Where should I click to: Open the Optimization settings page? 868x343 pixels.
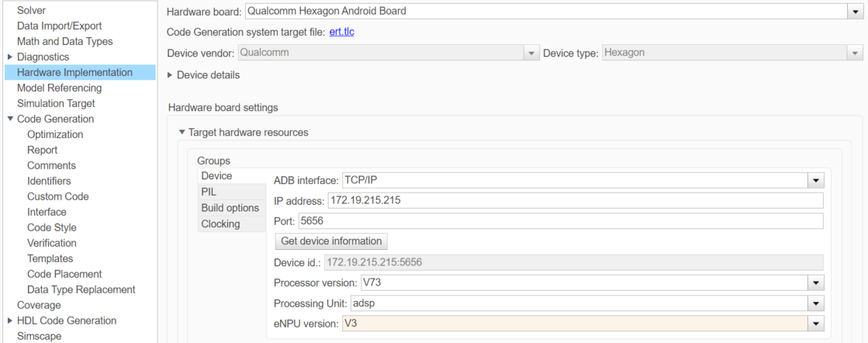(x=55, y=134)
